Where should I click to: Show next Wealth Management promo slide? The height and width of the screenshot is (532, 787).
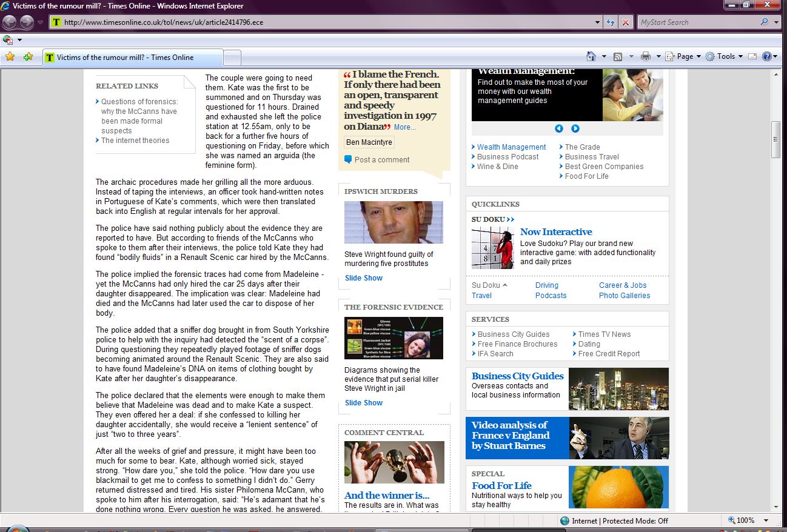click(x=575, y=128)
